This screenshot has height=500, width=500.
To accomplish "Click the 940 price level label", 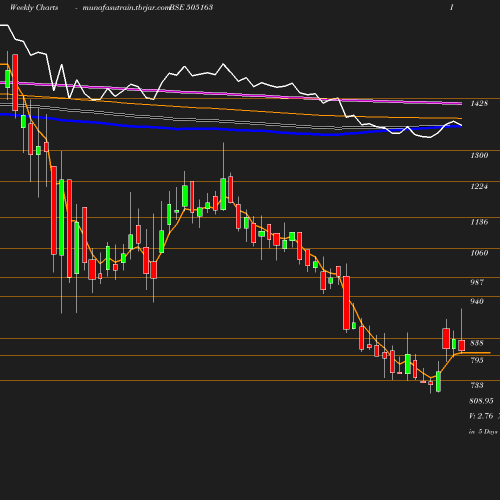I will [477, 301].
